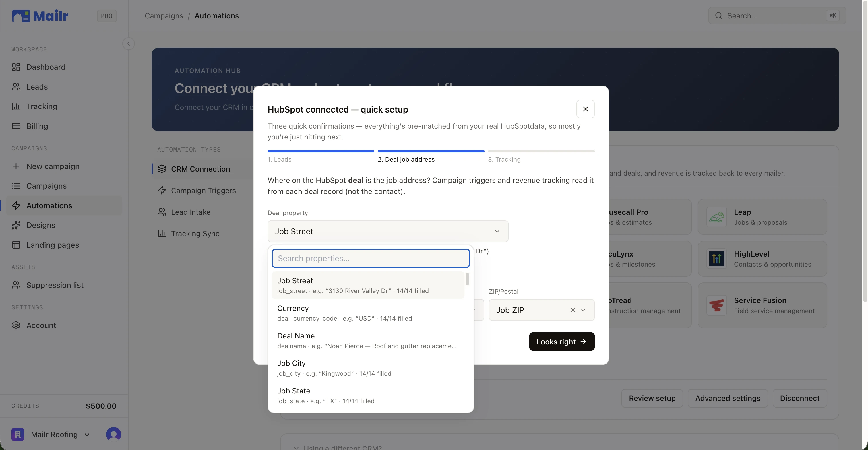Go to step 3. Tracking
This screenshot has height=450, width=868.
tap(504, 159)
